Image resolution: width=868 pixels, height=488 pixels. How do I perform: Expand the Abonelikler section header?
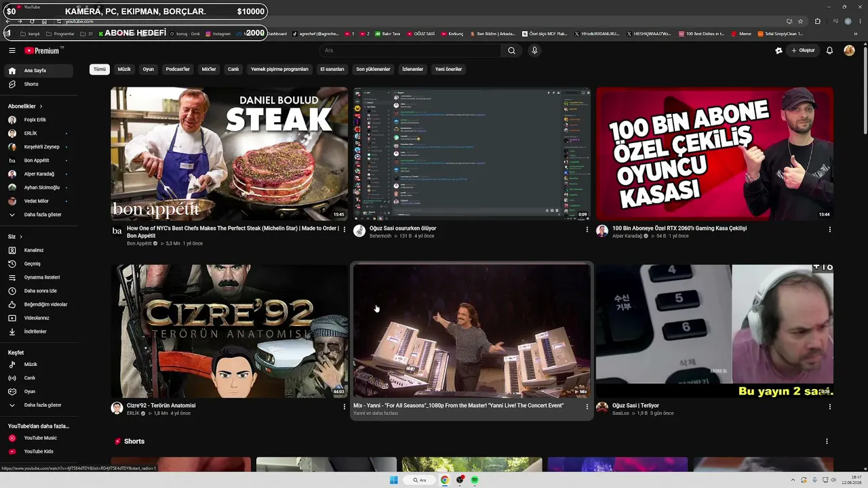pyautogui.click(x=25, y=106)
